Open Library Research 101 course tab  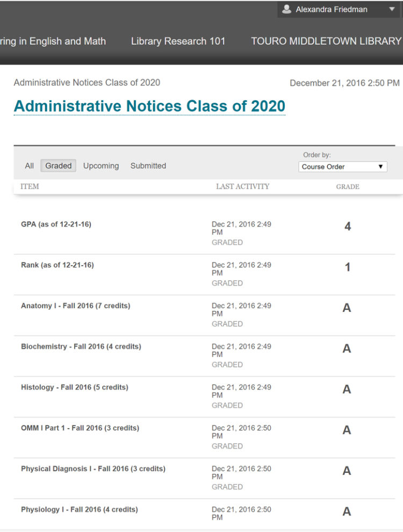[178, 41]
